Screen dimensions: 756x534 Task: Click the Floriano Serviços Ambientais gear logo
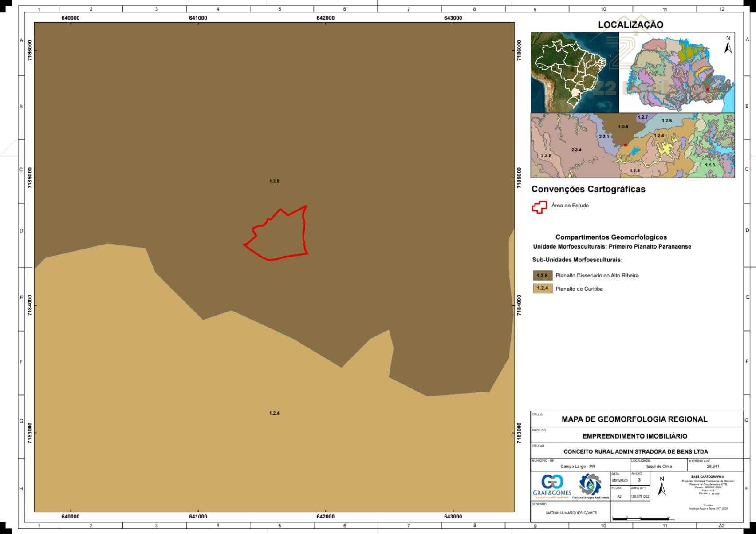point(590,486)
